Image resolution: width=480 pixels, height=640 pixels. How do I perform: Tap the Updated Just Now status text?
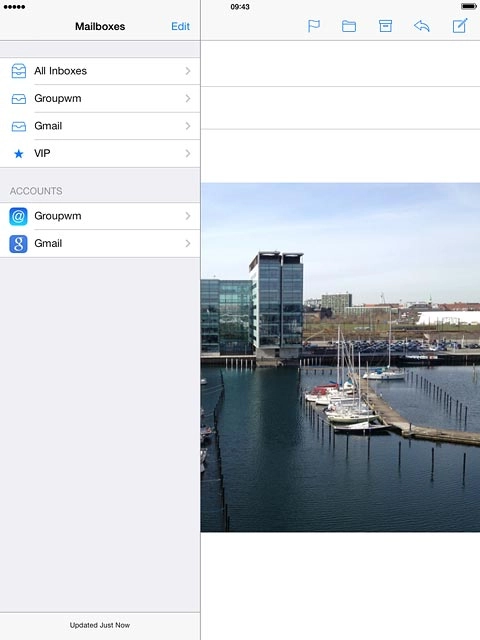pos(100,625)
